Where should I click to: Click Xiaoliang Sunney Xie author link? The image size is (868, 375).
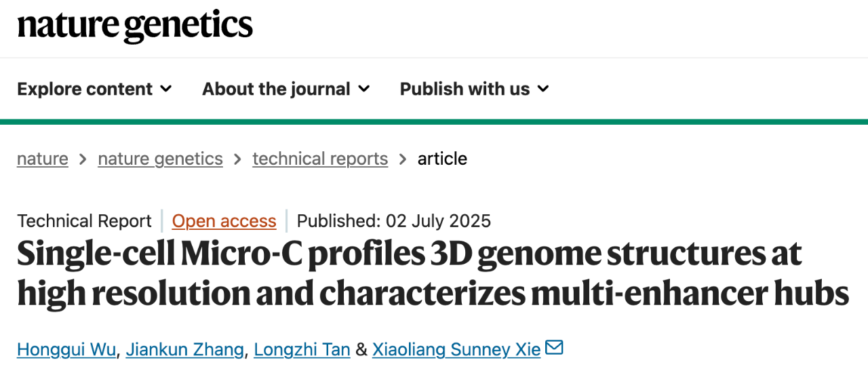456,349
